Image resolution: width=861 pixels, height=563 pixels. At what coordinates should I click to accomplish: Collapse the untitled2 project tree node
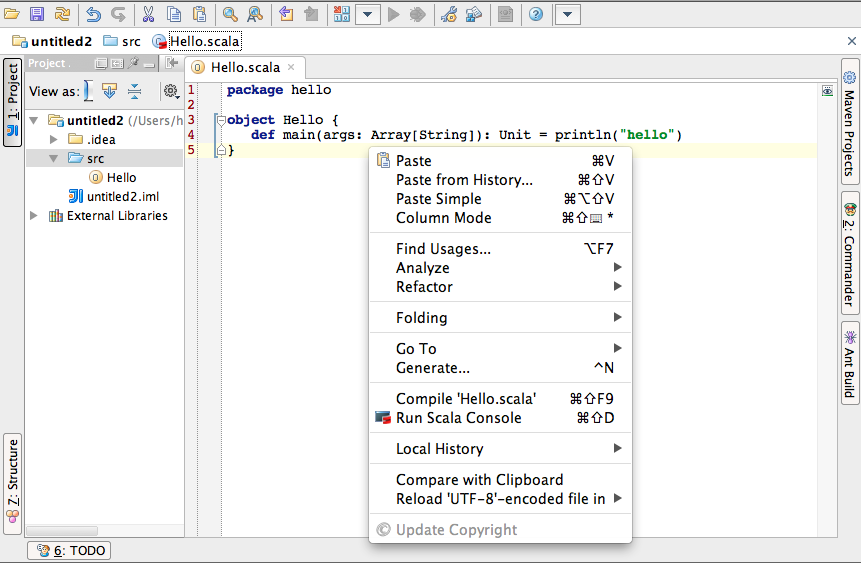34,120
